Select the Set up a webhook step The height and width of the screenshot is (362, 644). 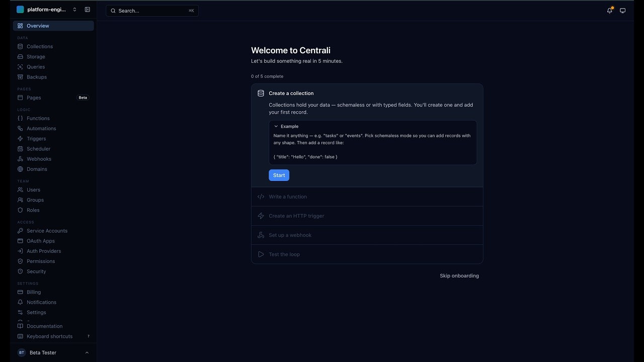pyautogui.click(x=367, y=235)
